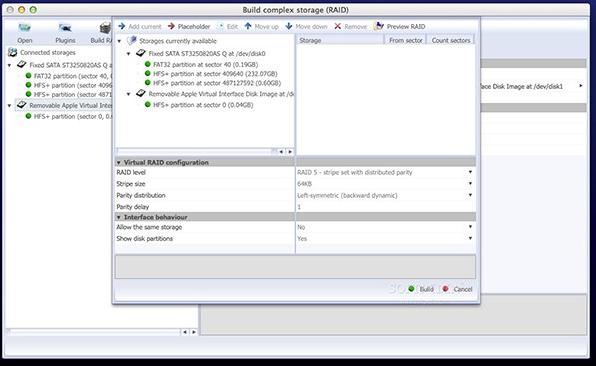Collapse Interface behaviour section

click(x=119, y=217)
